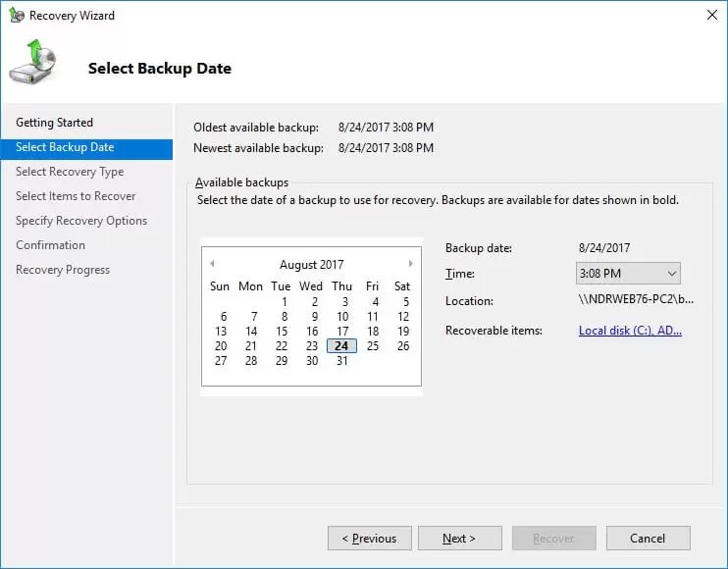Pick date 21 in the calendar
The image size is (728, 569).
[x=251, y=346]
